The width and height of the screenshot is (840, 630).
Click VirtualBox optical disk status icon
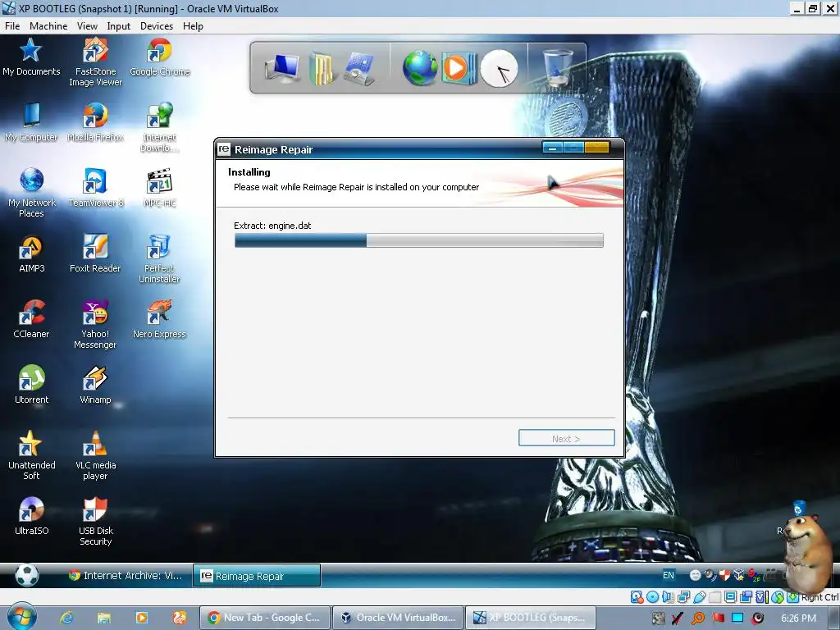coord(652,597)
